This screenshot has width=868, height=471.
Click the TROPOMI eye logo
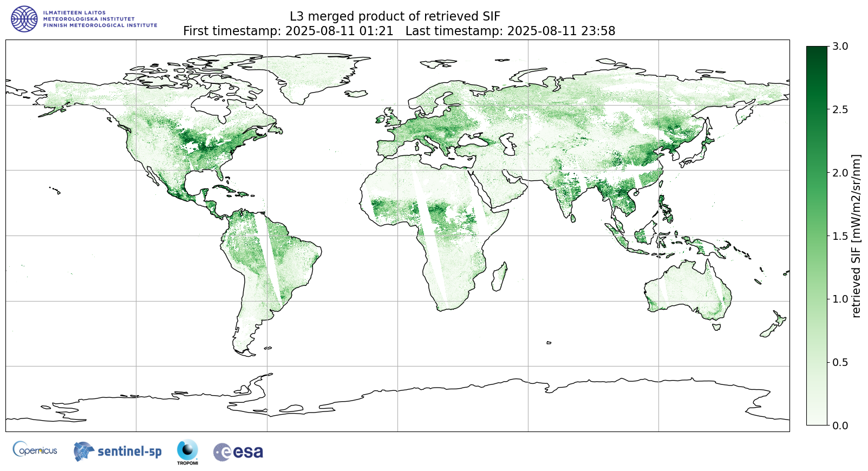tap(187, 451)
